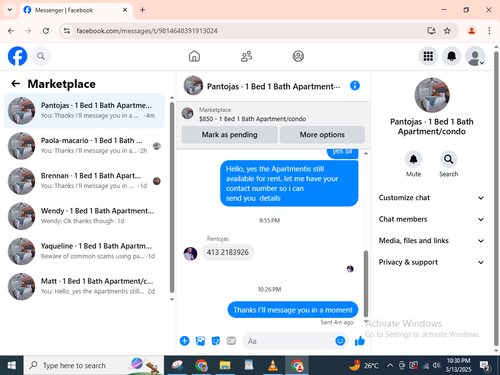Click the $850 listing title in banner
Viewport: 500px width, 375px height.
pyautogui.click(x=252, y=119)
